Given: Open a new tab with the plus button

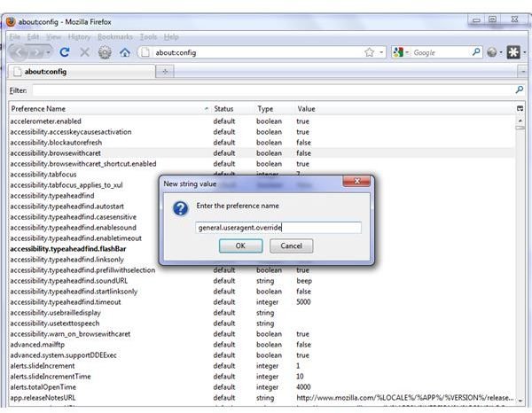Looking at the screenshot, I should point(165,72).
